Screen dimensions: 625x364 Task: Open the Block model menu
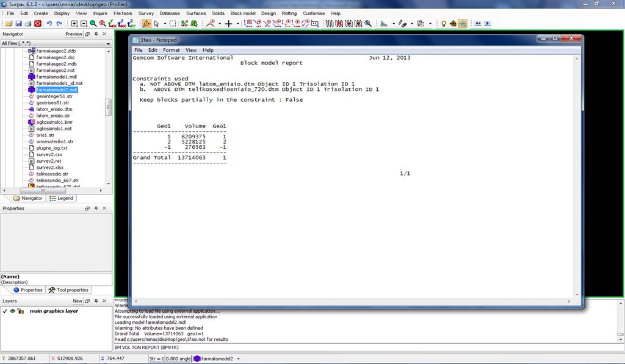243,13
